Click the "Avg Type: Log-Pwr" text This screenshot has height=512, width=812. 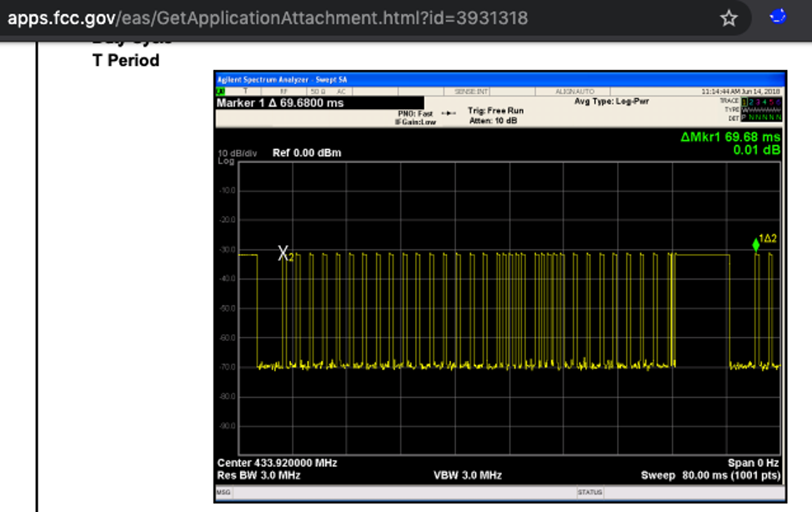(612, 102)
